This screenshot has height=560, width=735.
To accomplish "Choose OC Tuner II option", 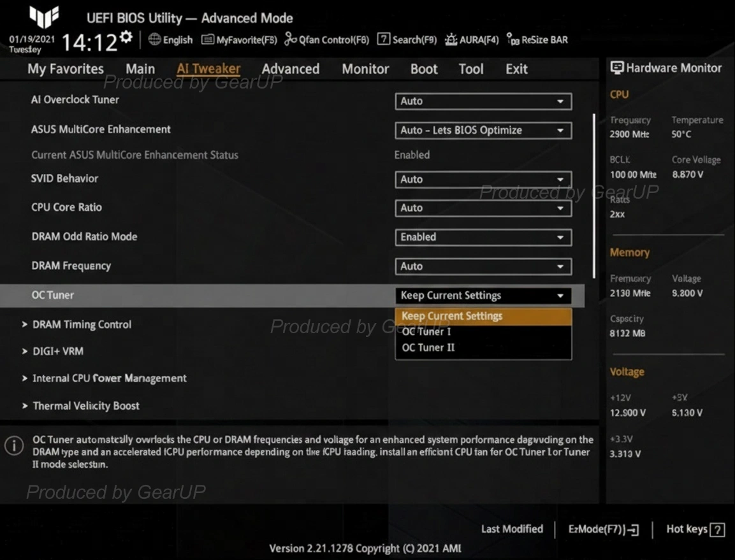I will [483, 348].
